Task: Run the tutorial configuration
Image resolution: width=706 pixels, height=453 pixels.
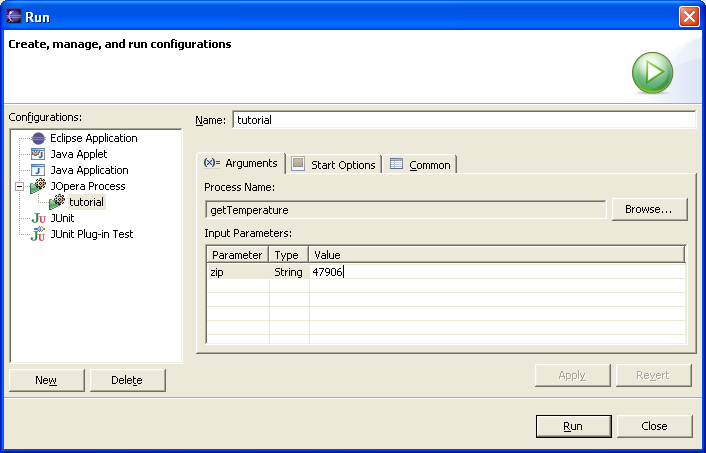Action: (x=573, y=426)
